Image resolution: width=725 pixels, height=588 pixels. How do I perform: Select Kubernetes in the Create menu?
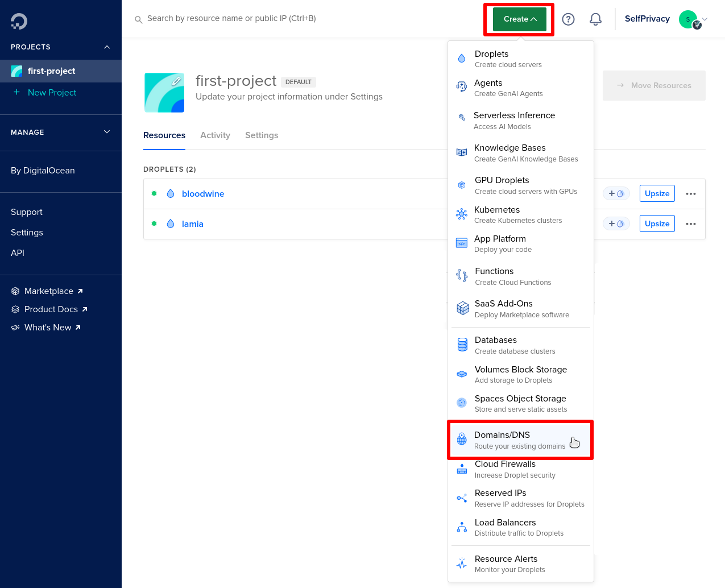tap(521, 214)
